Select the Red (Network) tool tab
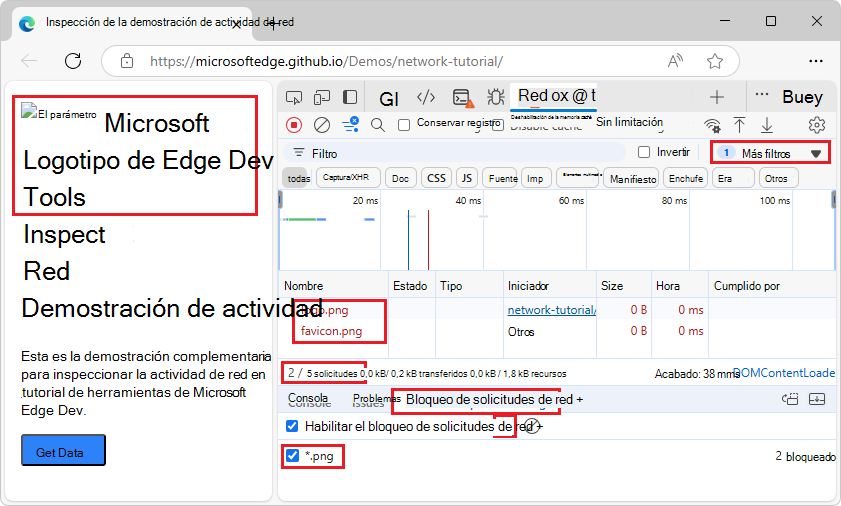This screenshot has width=841, height=506. point(555,96)
